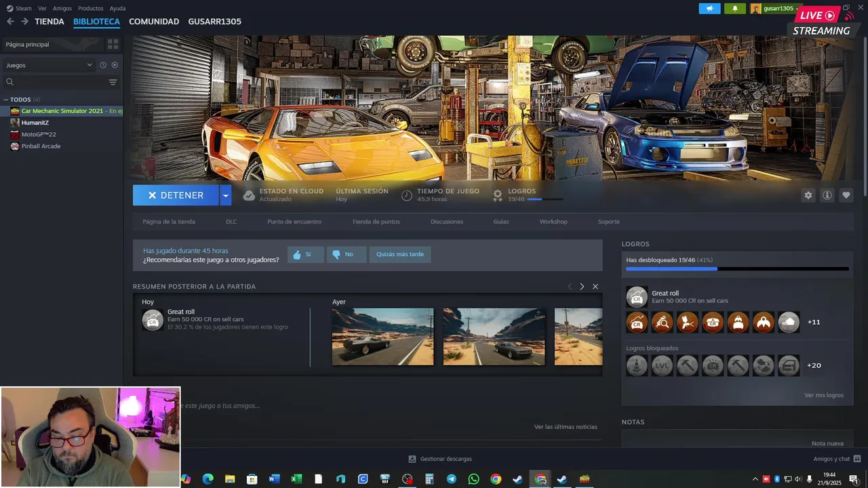Go to next post-game summary arrow
The height and width of the screenshot is (488, 868).
tap(582, 287)
